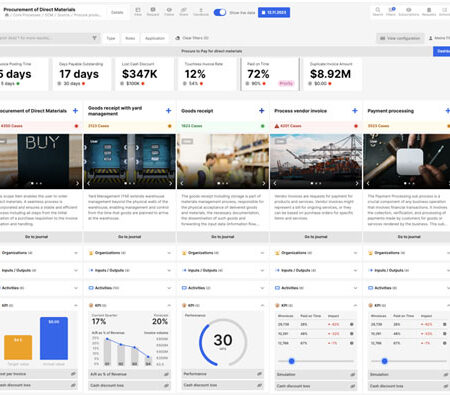
Task: Click the filter funnel icon in search box
Action: click(94, 38)
